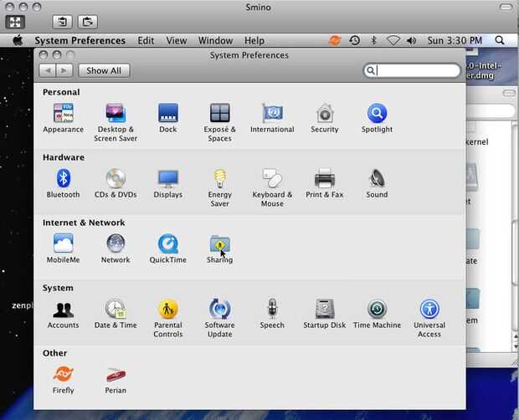Open Startup Disk preferences
The height and width of the screenshot is (420, 519).
325,314
